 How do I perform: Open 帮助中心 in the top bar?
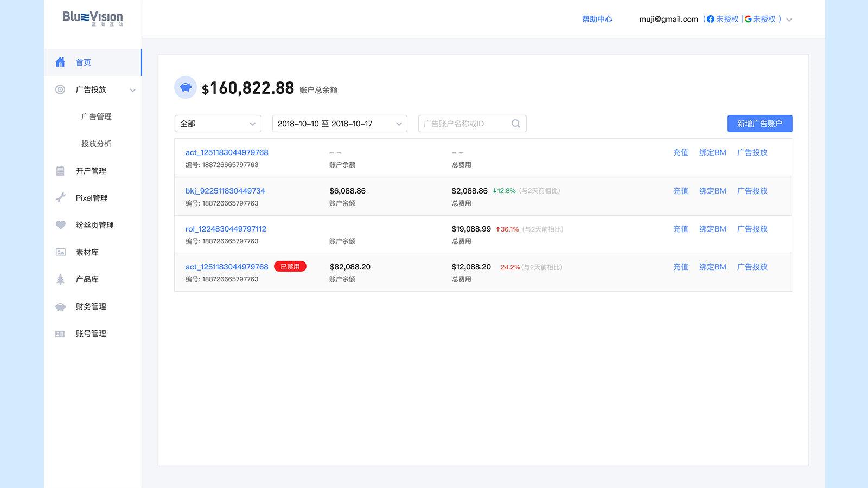[597, 19]
